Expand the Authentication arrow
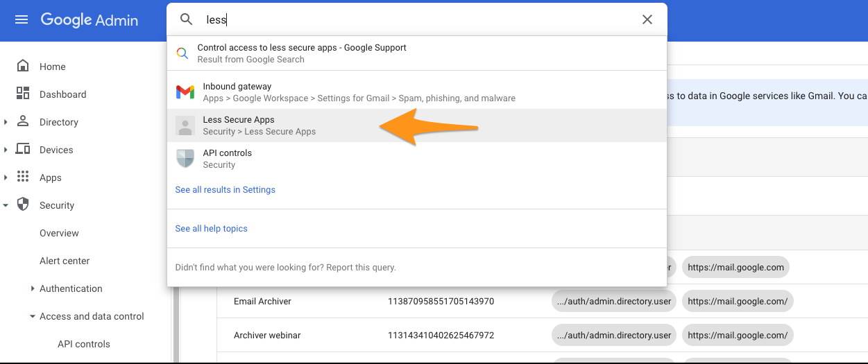The image size is (868, 364). tap(33, 288)
